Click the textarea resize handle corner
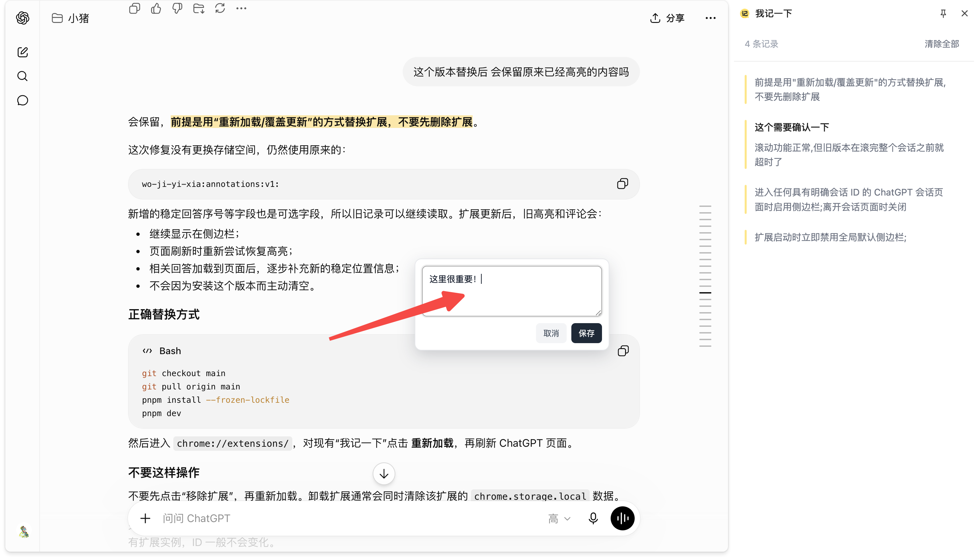Viewport: 980px width, 557px height. click(598, 312)
